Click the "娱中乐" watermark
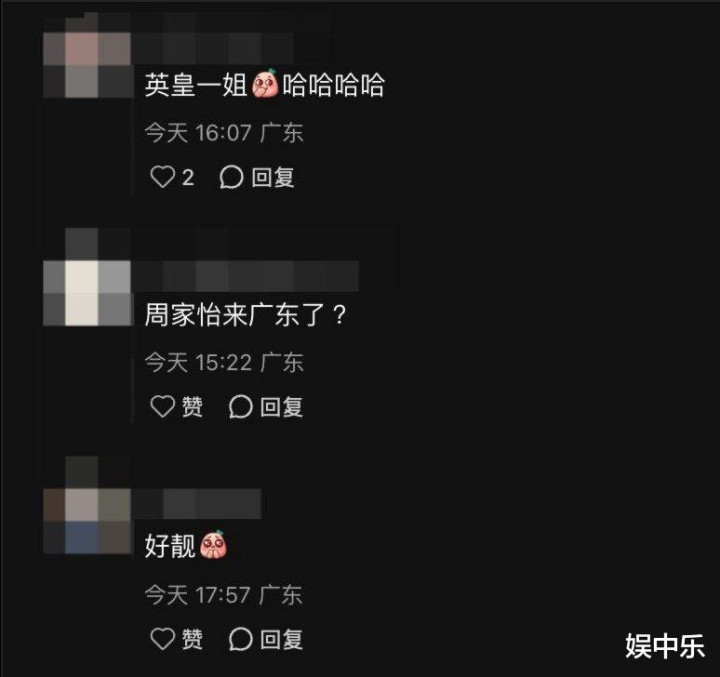The width and height of the screenshot is (720, 677). 665,645
